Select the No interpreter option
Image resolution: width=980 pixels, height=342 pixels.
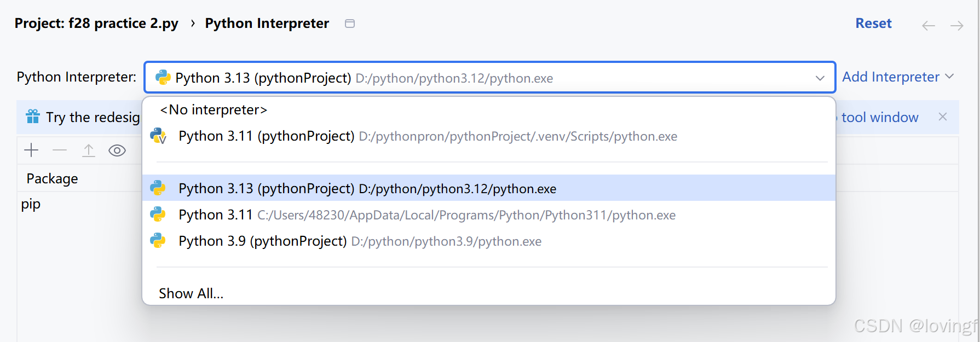213,110
